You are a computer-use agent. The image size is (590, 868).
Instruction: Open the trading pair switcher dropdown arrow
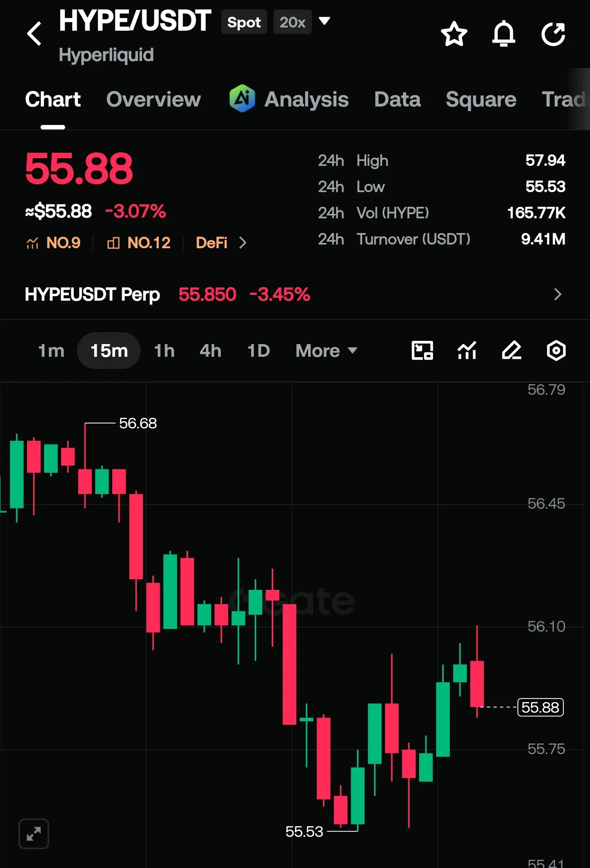324,21
